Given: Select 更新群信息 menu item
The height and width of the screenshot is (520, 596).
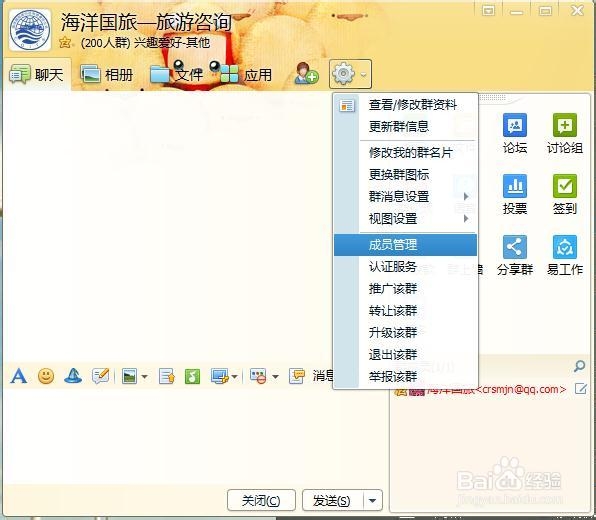Looking at the screenshot, I should point(406,126).
